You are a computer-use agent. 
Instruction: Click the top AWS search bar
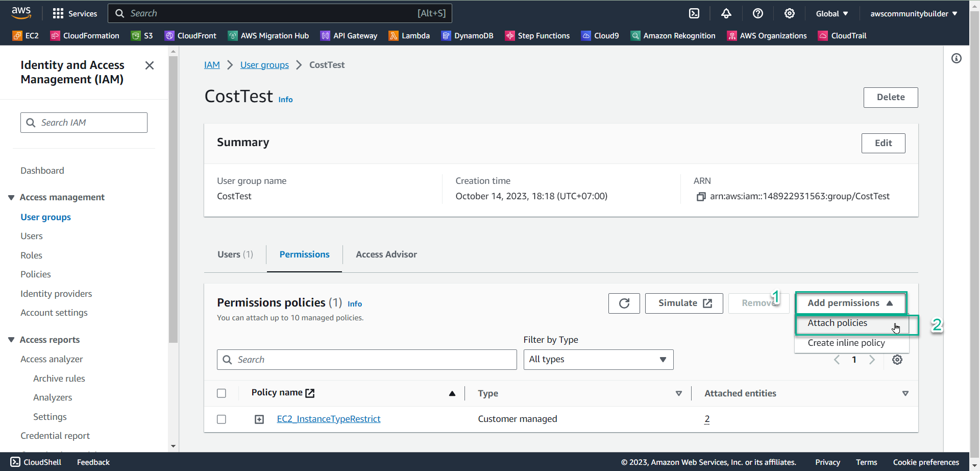280,13
